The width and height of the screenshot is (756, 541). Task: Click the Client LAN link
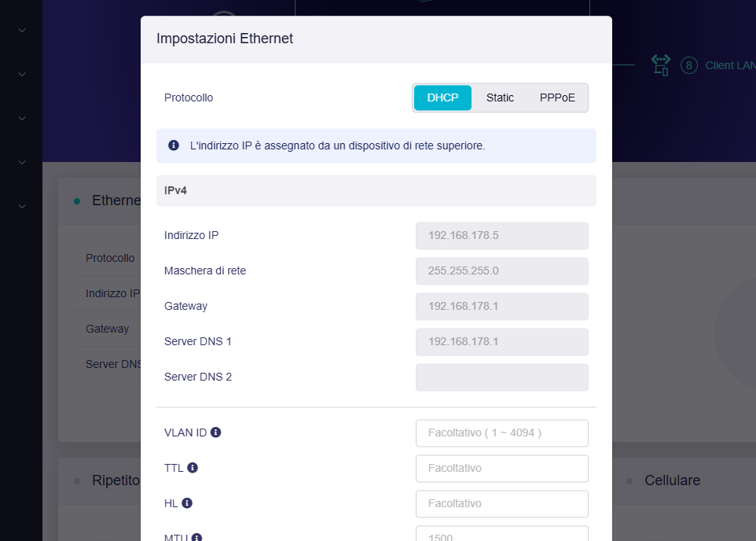[x=729, y=65]
